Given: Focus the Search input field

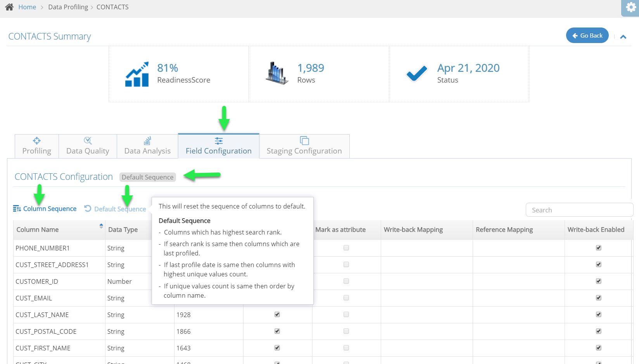Looking at the screenshot, I should tap(579, 210).
